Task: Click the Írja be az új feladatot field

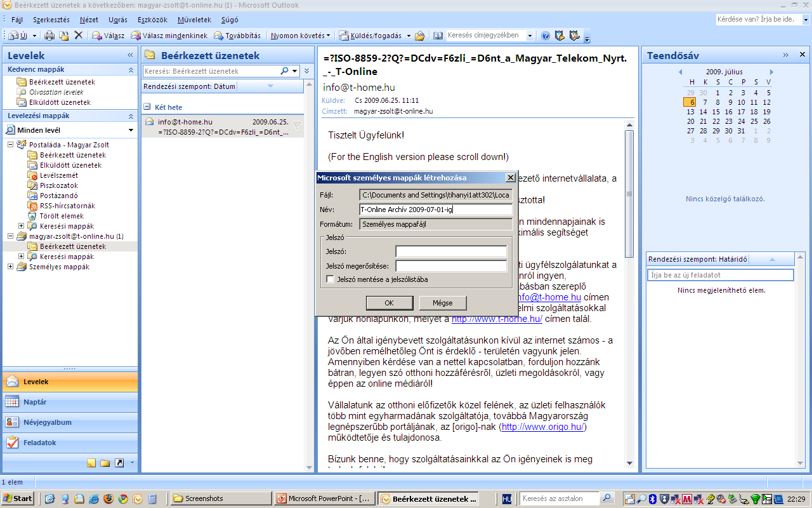Action: pos(720,275)
